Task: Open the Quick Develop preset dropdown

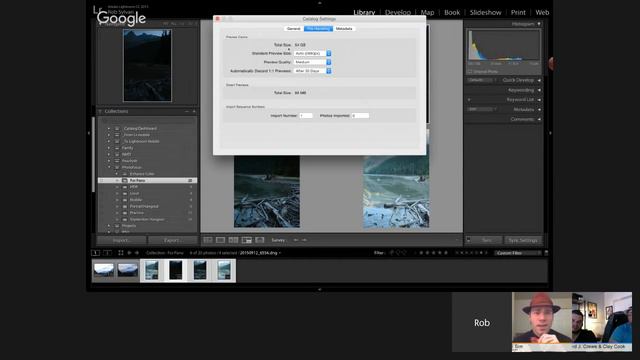Action: click(482, 80)
